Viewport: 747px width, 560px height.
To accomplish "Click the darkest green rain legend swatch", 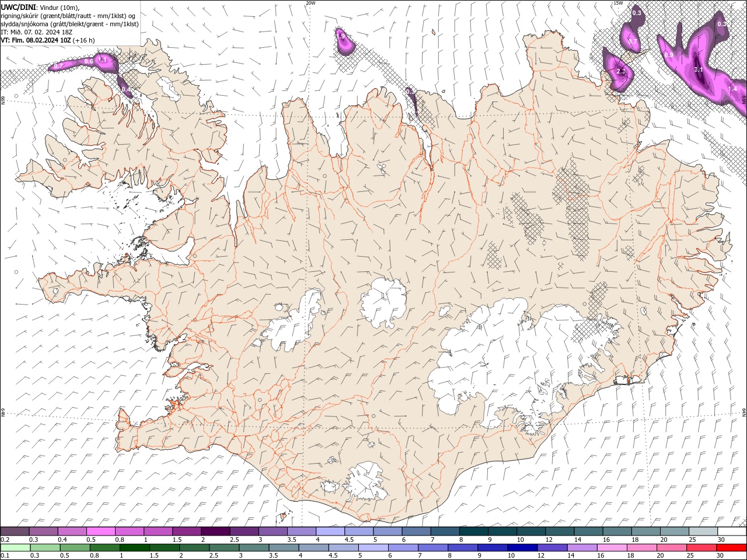I will click(135, 548).
